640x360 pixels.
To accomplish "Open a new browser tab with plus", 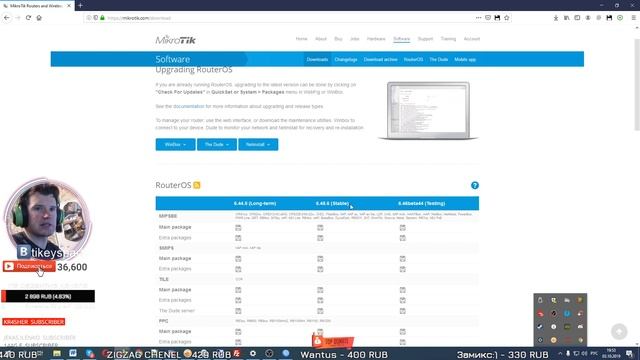I will (80, 5).
